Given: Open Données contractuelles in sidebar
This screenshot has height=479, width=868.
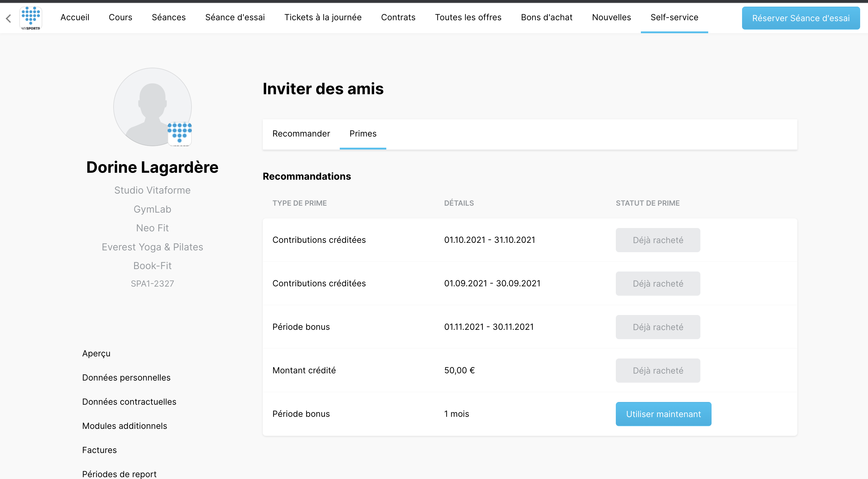Looking at the screenshot, I should click(x=129, y=402).
